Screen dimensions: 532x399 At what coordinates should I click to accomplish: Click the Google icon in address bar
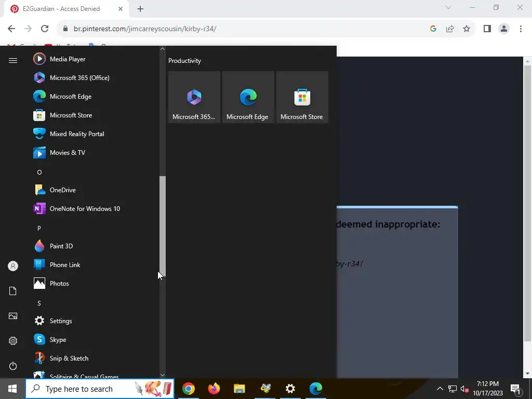[x=433, y=29]
